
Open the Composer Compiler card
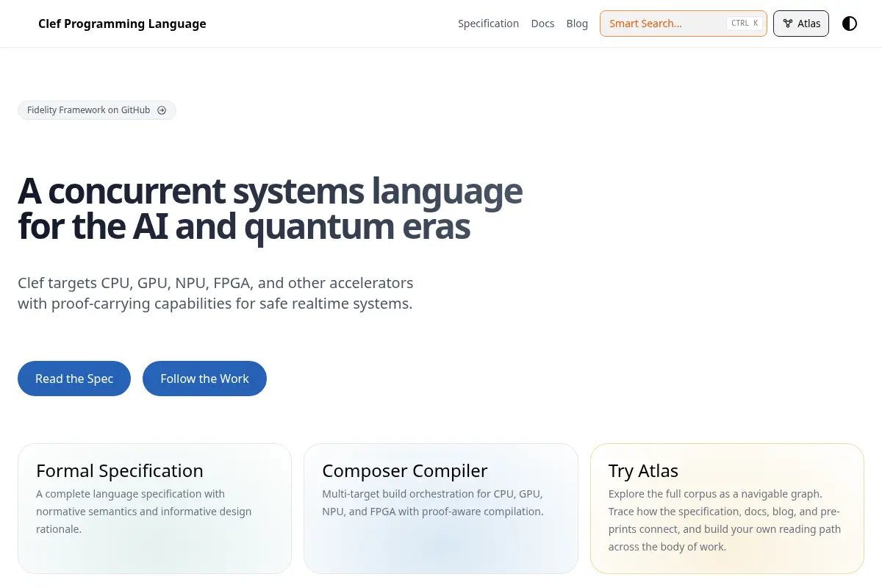tap(441, 509)
